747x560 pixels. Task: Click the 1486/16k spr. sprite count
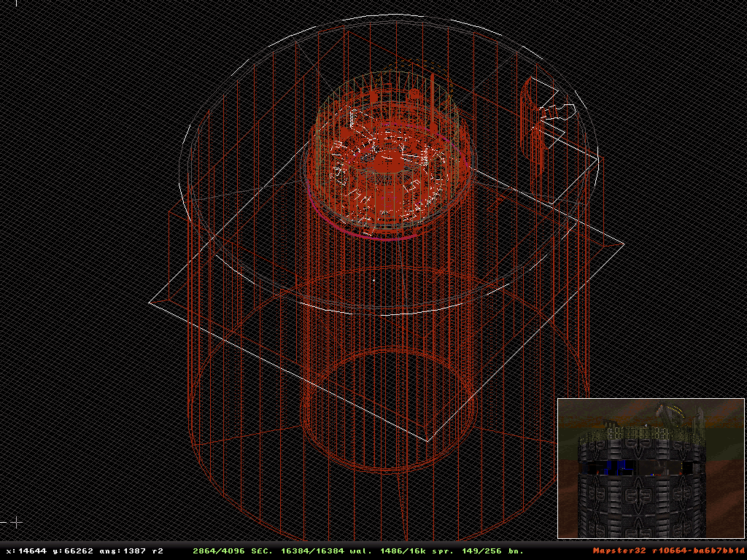click(x=417, y=551)
